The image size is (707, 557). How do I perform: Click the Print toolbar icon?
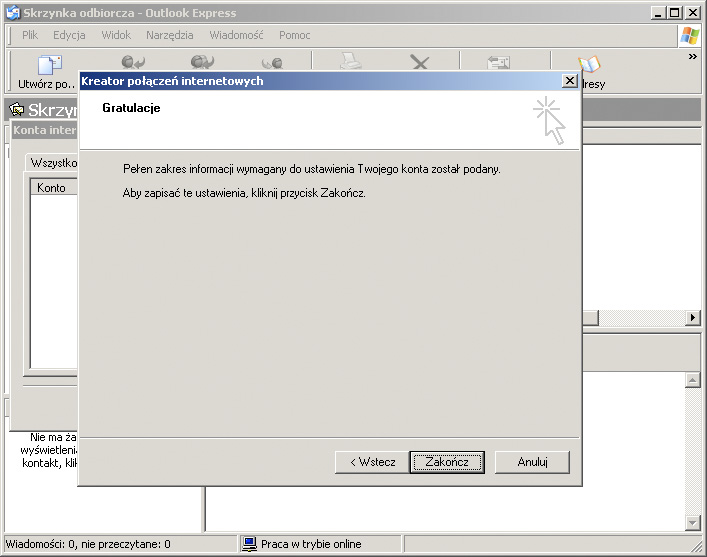coord(350,61)
